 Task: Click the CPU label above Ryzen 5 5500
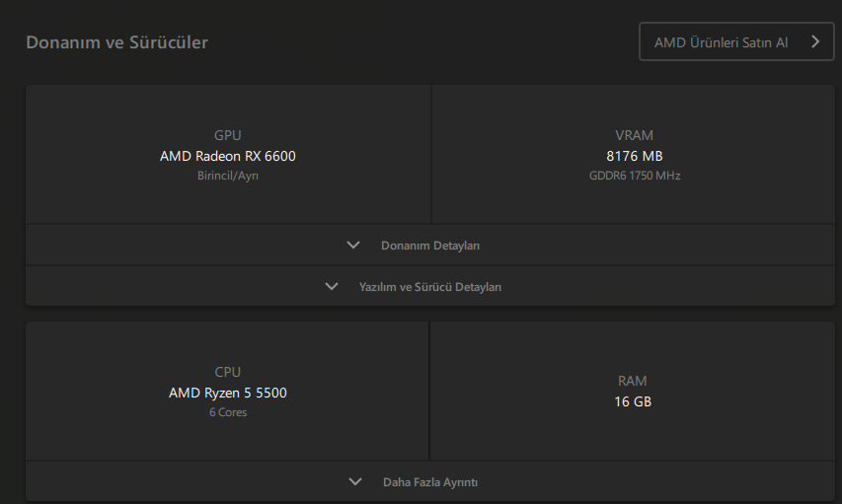[228, 372]
